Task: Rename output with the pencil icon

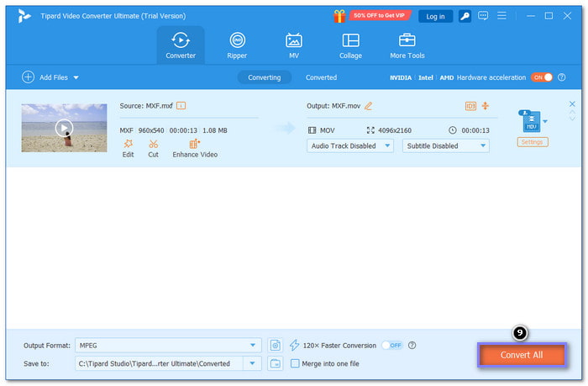Action: tap(369, 106)
